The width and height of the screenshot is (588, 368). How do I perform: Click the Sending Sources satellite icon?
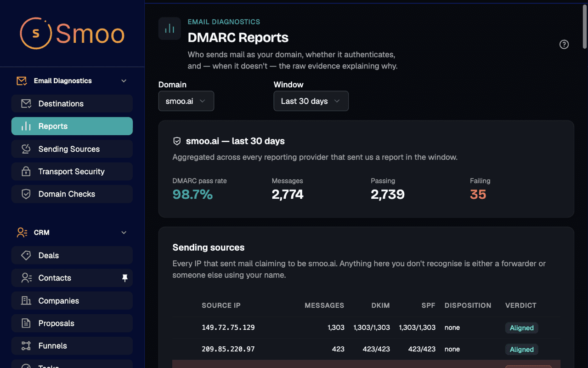pyautogui.click(x=26, y=149)
